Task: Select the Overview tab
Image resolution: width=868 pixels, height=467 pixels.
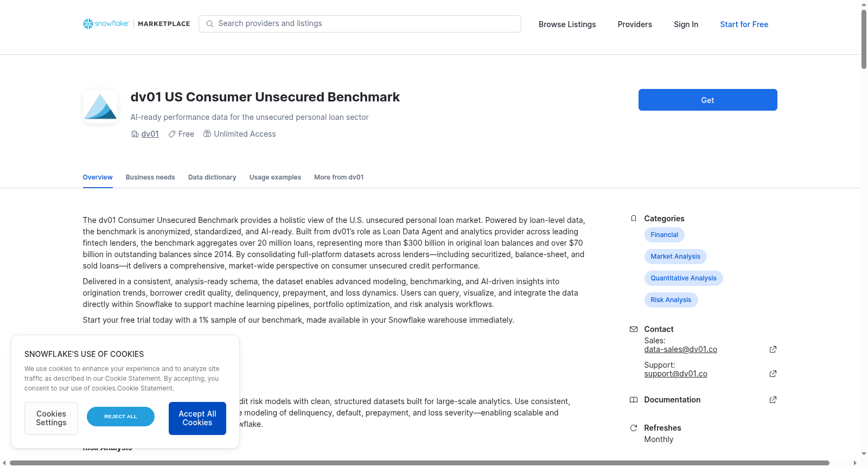Action: coord(98,177)
